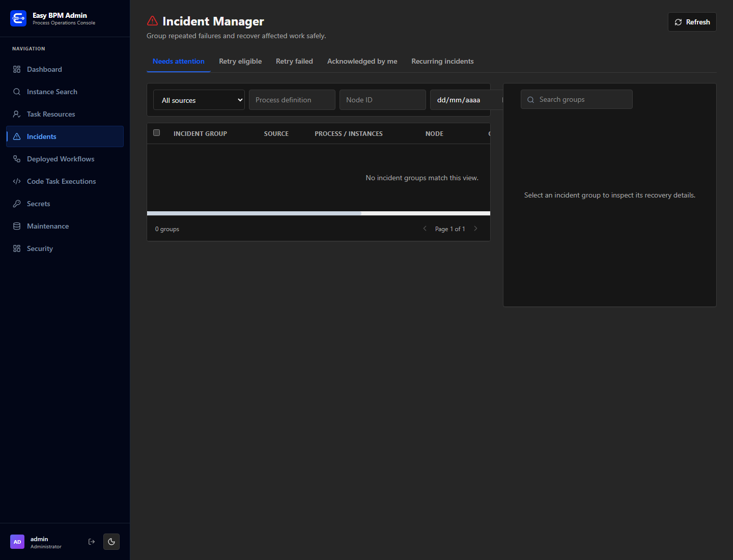Open Acknowledged by me tab

(x=362, y=61)
